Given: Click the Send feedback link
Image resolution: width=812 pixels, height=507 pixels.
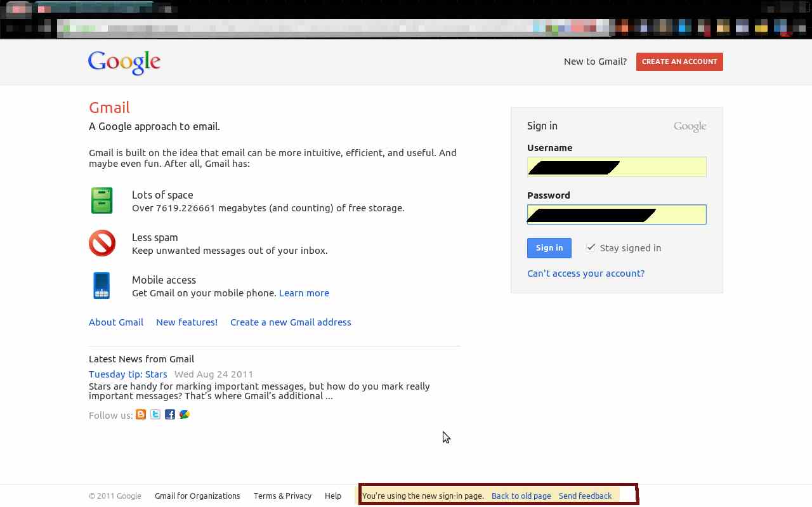Looking at the screenshot, I should (585, 496).
